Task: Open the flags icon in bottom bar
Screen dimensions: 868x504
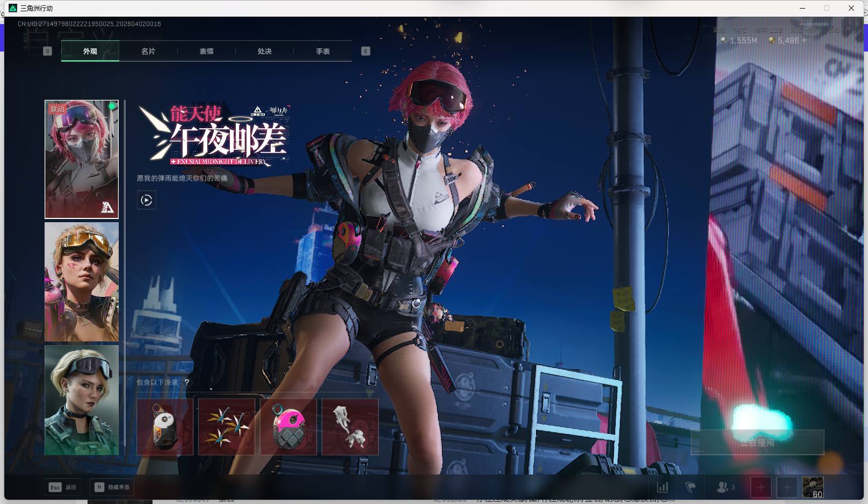Action: 691,487
